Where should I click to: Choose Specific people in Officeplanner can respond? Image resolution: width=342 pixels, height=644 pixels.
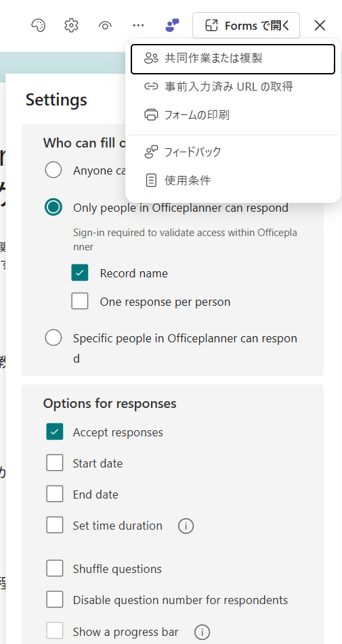coord(54,338)
